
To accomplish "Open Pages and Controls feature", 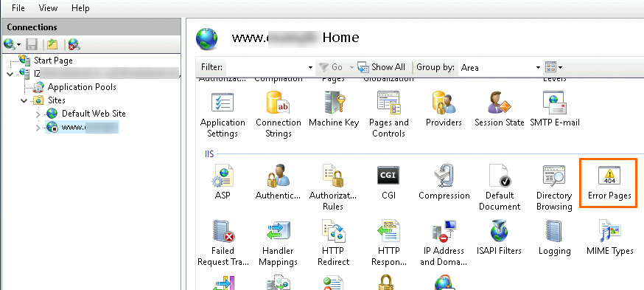I will tap(388, 115).
